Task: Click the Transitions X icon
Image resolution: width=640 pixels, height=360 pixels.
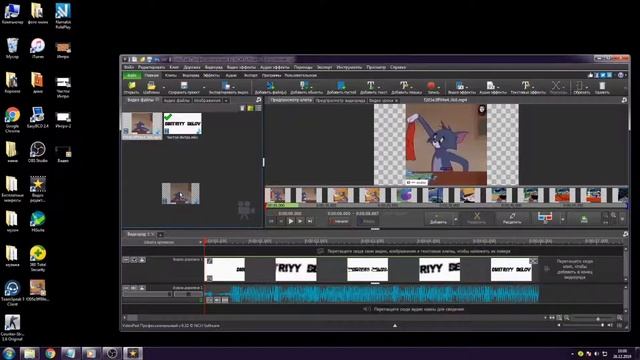Action: [556, 85]
